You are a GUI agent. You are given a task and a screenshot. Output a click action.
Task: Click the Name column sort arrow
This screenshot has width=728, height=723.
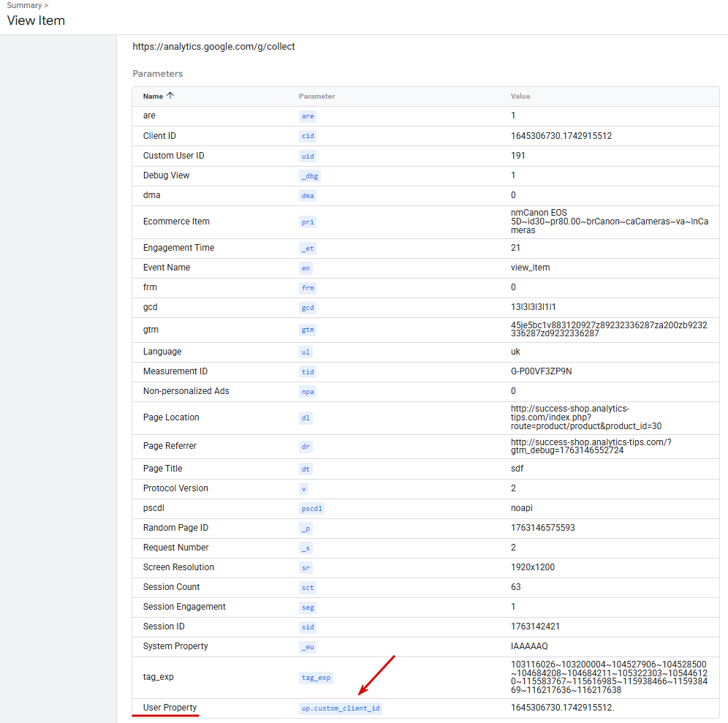[x=170, y=96]
